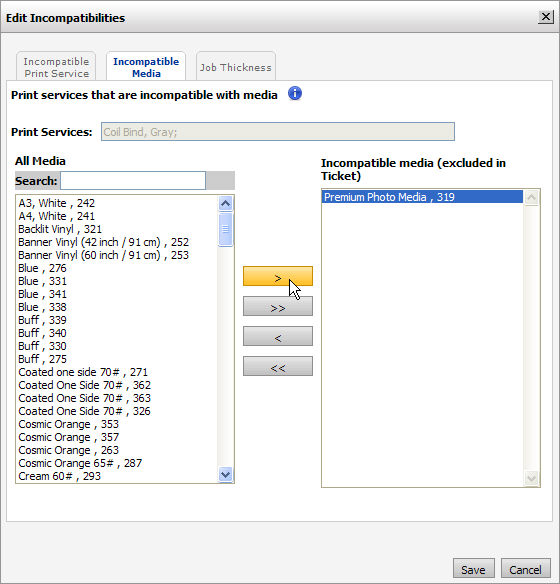
Task: Move selected media right with > button
Action: [x=278, y=276]
